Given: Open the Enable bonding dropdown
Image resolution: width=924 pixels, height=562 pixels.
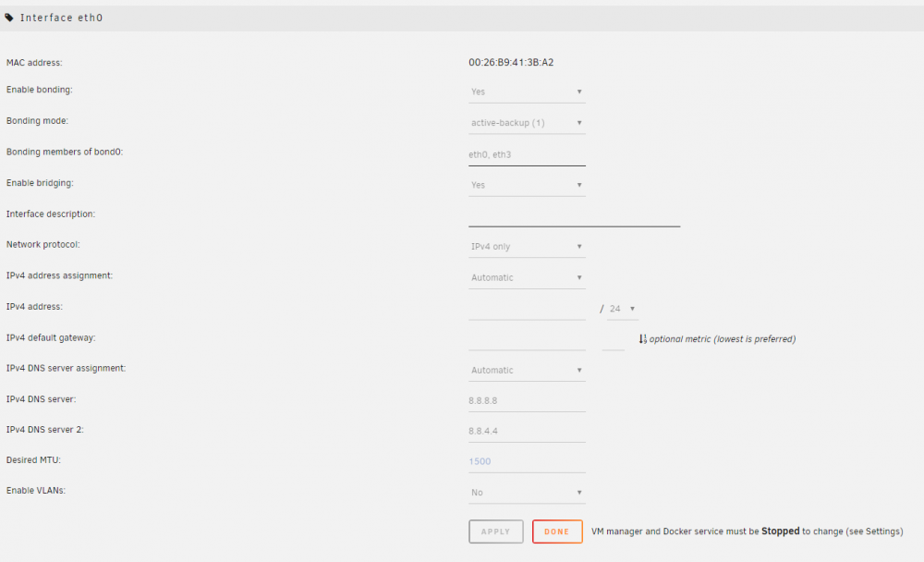Looking at the screenshot, I should click(x=527, y=92).
